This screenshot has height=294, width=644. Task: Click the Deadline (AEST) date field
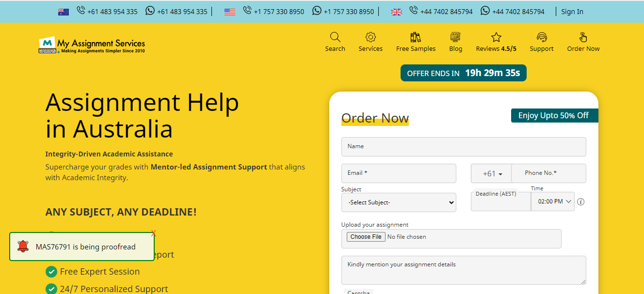[x=500, y=203]
